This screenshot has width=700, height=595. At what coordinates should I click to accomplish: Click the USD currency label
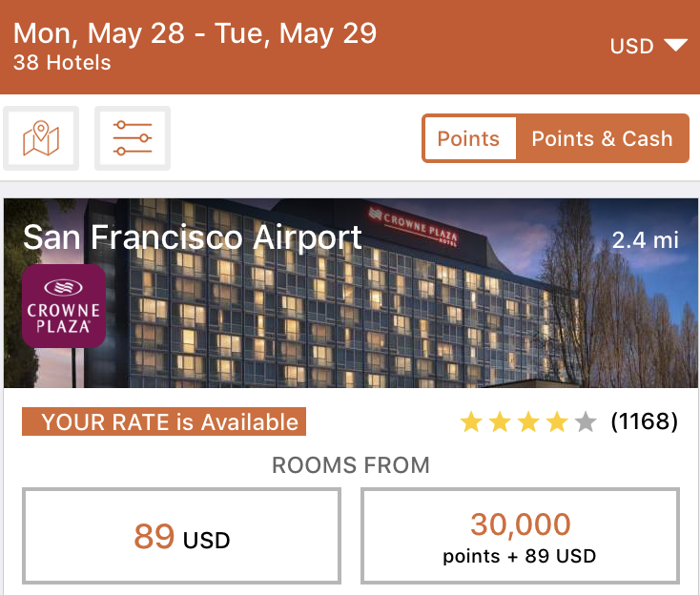click(x=631, y=46)
